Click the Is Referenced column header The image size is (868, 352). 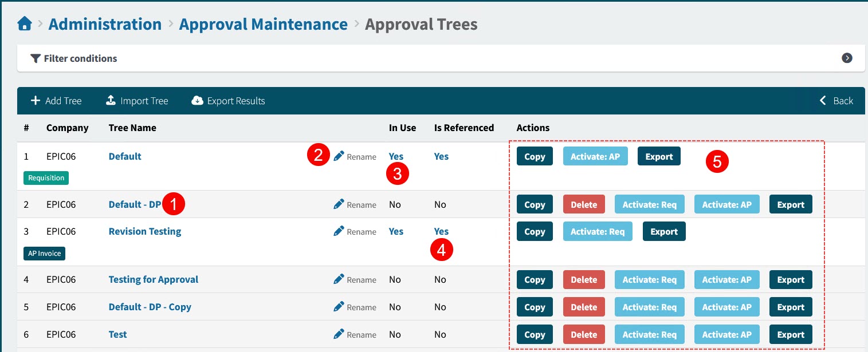[x=464, y=128]
